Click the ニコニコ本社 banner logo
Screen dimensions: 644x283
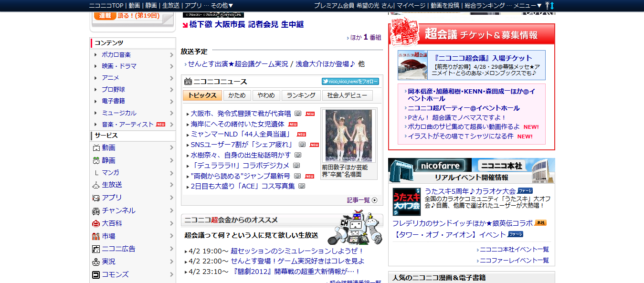pos(502,166)
